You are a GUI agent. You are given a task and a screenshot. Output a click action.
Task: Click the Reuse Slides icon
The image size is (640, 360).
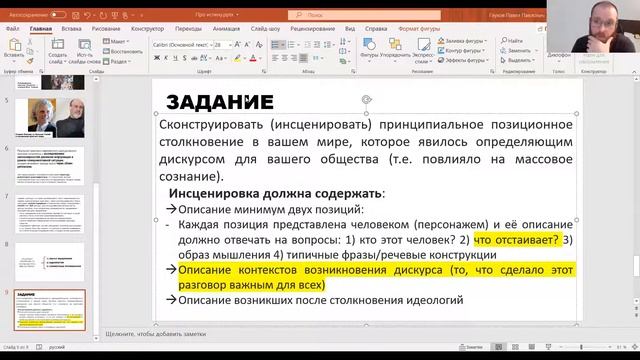click(x=84, y=44)
